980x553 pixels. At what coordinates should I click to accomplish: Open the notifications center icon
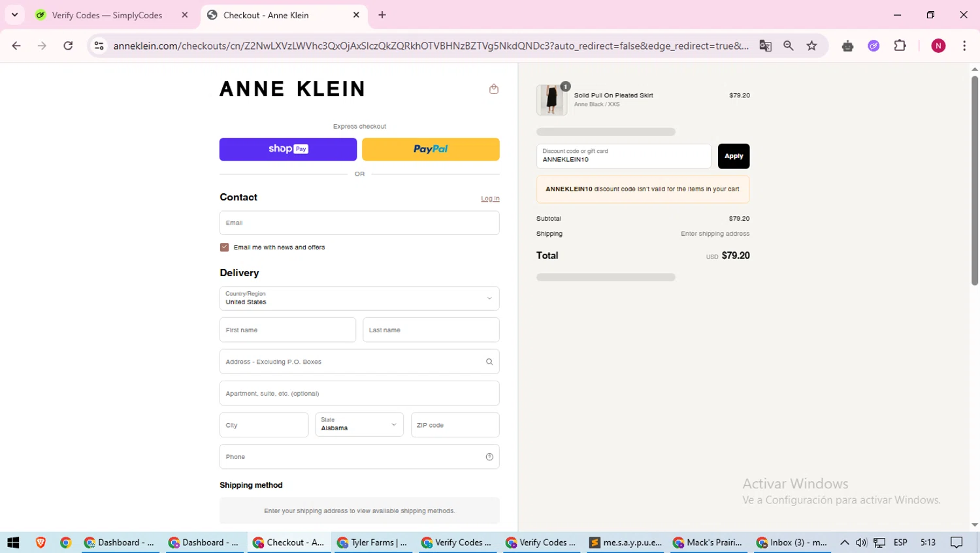click(x=956, y=543)
